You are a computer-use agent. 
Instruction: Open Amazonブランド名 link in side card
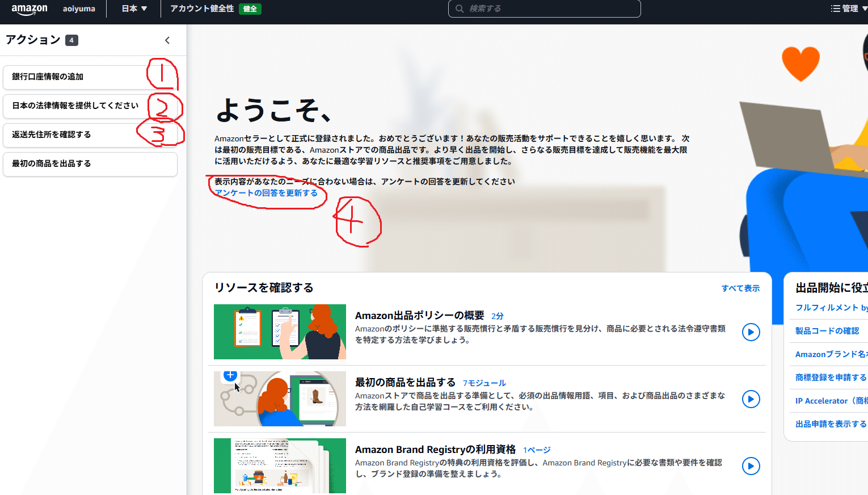831,354
